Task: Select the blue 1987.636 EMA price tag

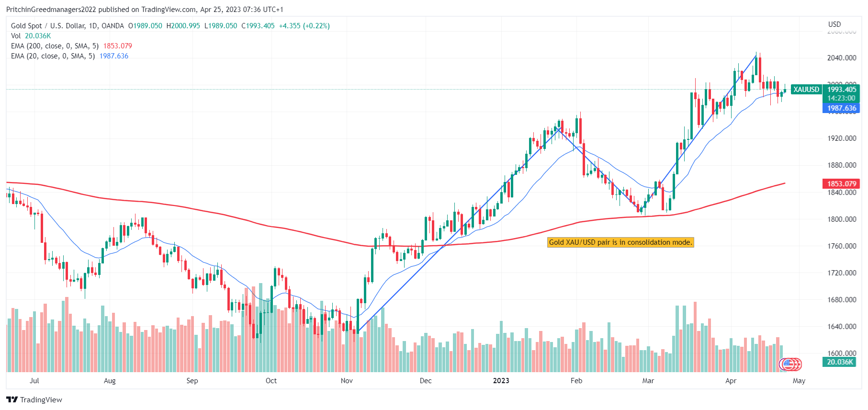Action: coord(842,108)
